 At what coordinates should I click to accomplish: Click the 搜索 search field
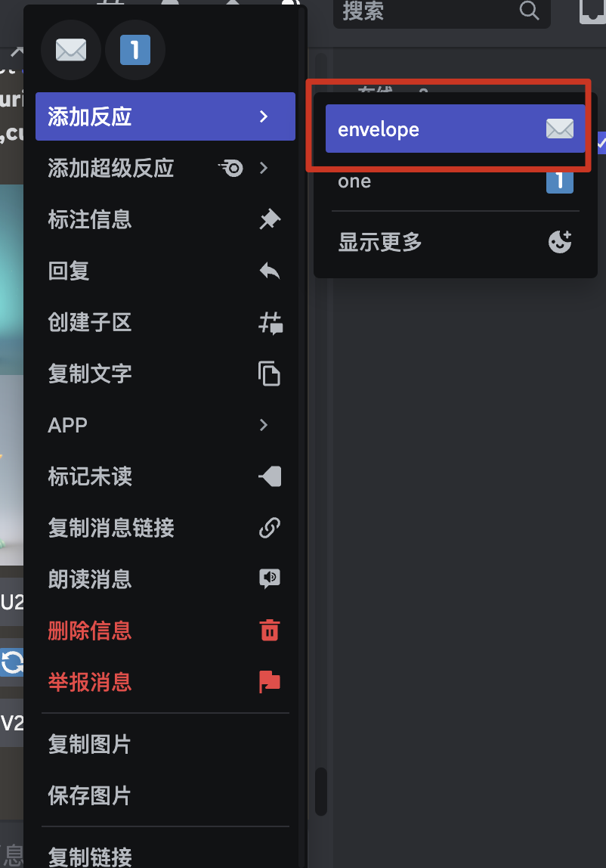tap(441, 11)
